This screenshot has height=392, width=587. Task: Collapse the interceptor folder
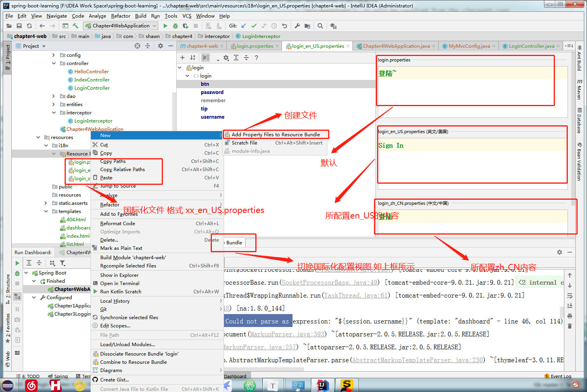coord(54,112)
